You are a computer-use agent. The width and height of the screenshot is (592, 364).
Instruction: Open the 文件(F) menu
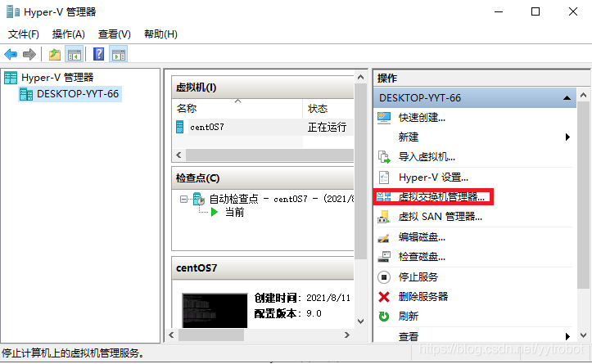[24, 34]
